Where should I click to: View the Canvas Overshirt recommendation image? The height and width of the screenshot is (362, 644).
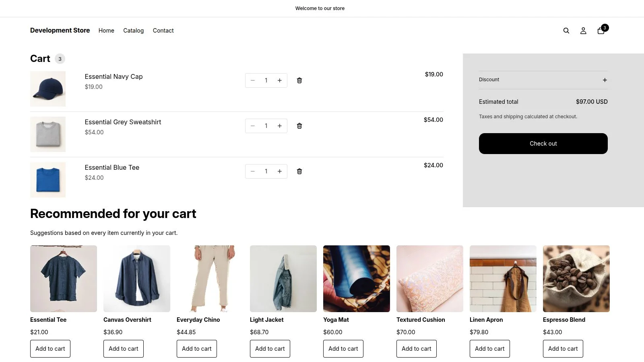click(x=137, y=279)
